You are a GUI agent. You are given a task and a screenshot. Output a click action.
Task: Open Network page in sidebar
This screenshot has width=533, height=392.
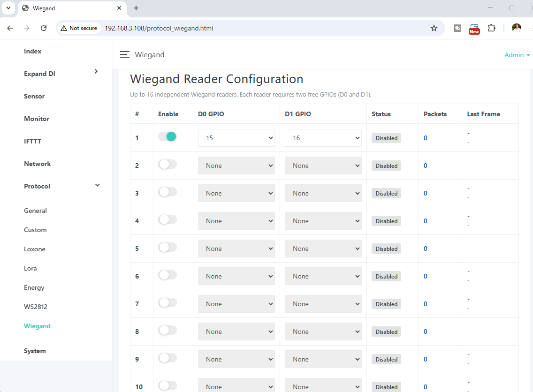[x=38, y=164]
